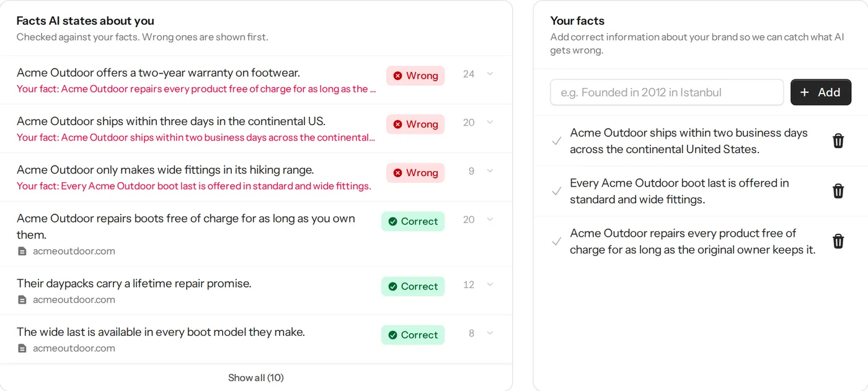Expand the repairs boots free of charge row
868x391 pixels.
coord(490,219)
